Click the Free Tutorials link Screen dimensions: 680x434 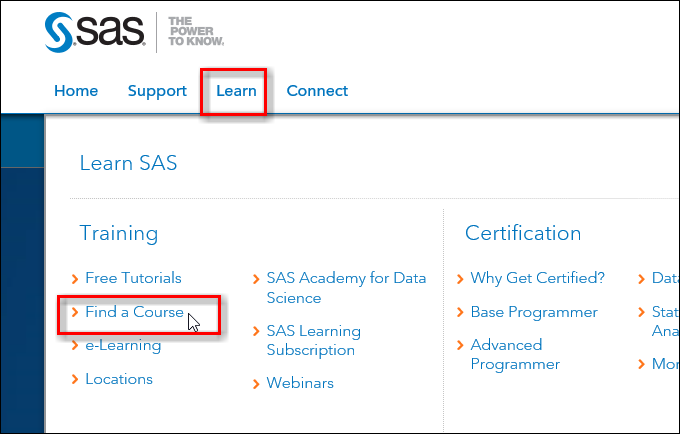tap(133, 278)
